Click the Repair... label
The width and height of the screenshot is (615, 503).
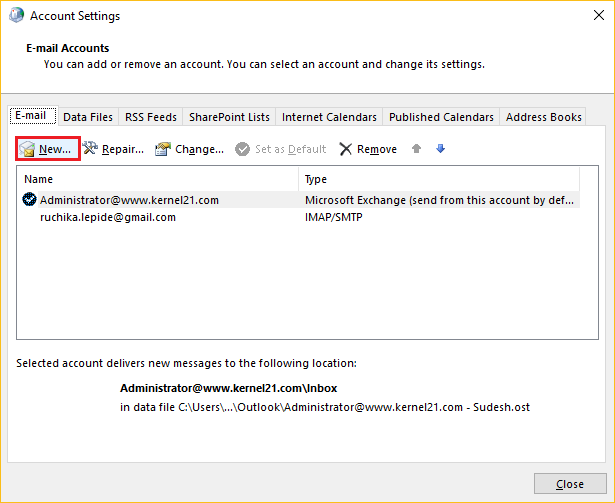point(123,149)
